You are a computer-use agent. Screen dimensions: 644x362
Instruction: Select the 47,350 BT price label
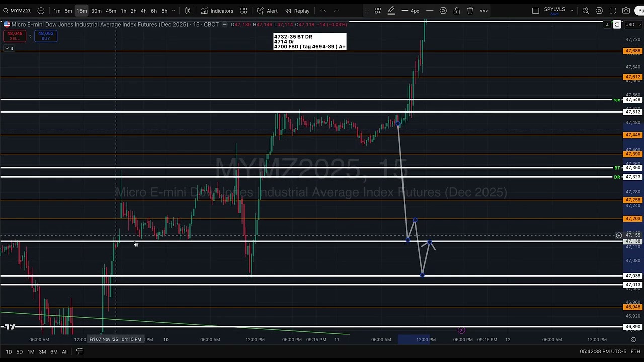[x=632, y=168]
